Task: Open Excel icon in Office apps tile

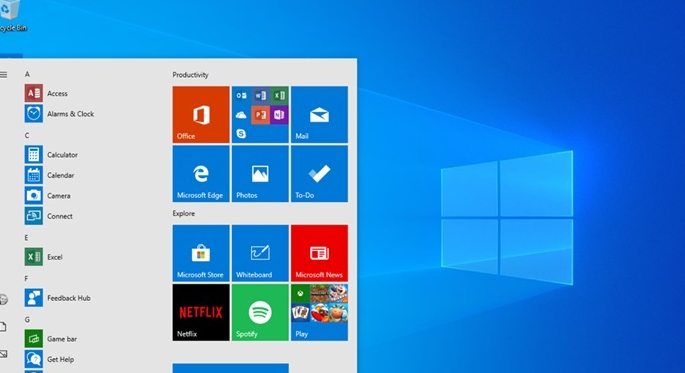Action: (279, 96)
